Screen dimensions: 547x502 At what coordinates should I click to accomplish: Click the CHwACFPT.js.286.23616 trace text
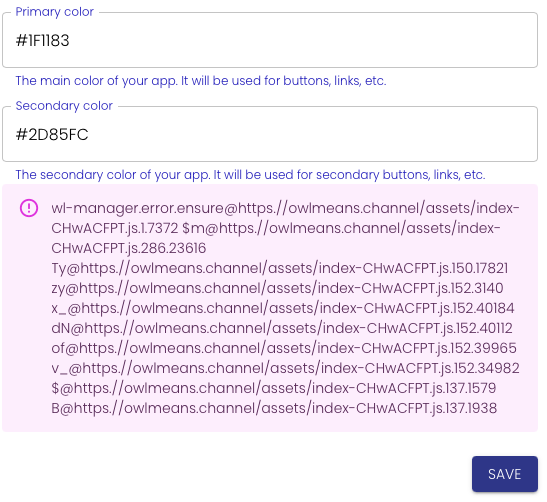pos(129,248)
